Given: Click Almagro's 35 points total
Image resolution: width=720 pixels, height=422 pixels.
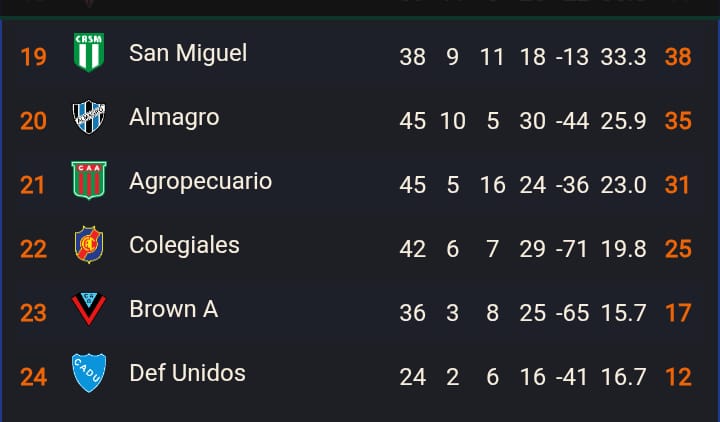Looking at the screenshot, I should (678, 121).
